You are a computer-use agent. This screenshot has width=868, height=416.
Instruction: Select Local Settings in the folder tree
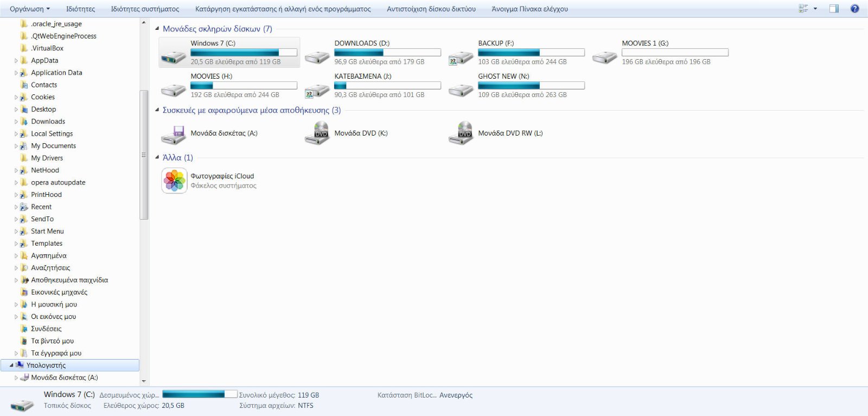(x=52, y=133)
